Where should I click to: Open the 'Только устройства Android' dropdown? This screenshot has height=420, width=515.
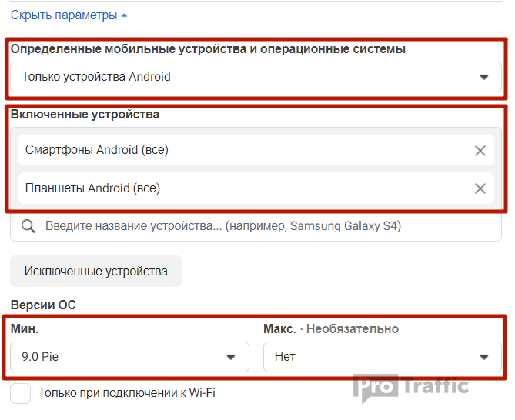pos(246,77)
